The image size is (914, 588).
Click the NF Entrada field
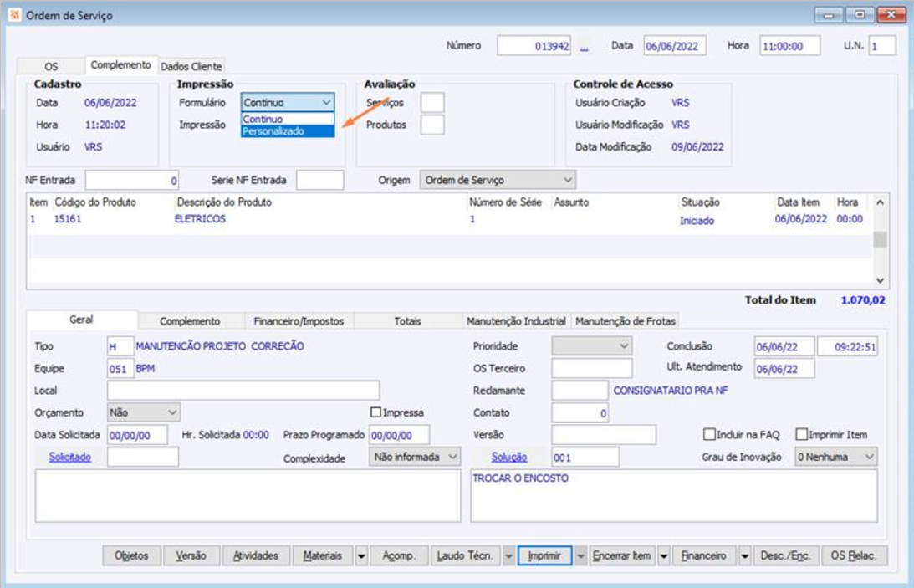pyautogui.click(x=132, y=180)
